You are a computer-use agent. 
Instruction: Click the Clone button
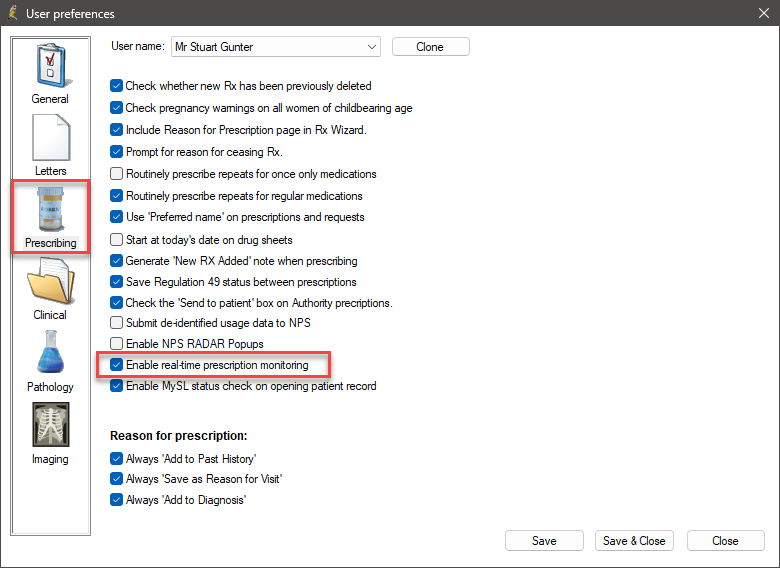coord(430,47)
